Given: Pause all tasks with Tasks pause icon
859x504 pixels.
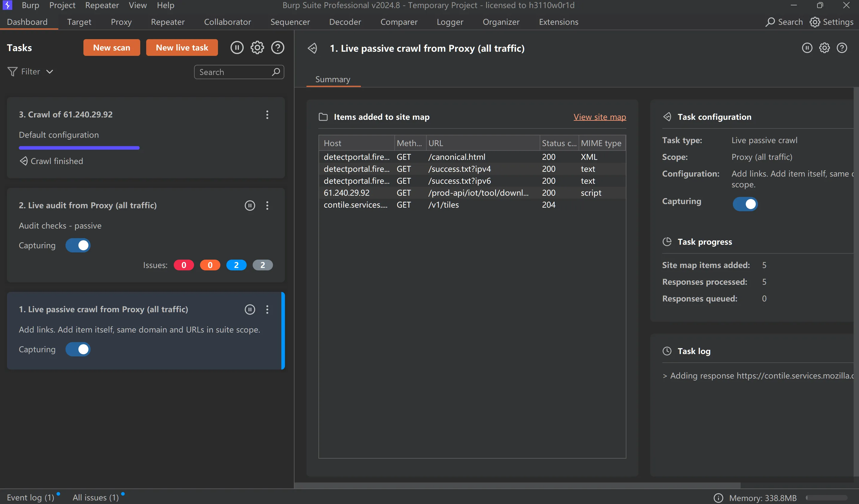Looking at the screenshot, I should (x=237, y=48).
